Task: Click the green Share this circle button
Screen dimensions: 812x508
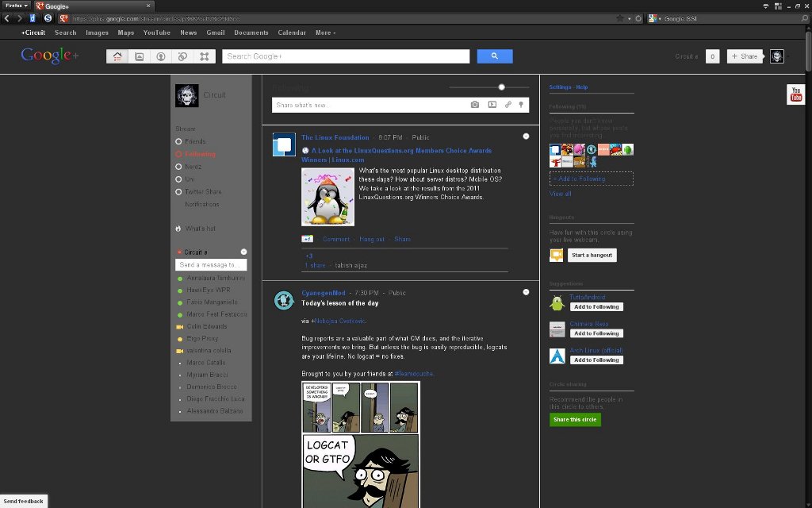Action: click(575, 419)
